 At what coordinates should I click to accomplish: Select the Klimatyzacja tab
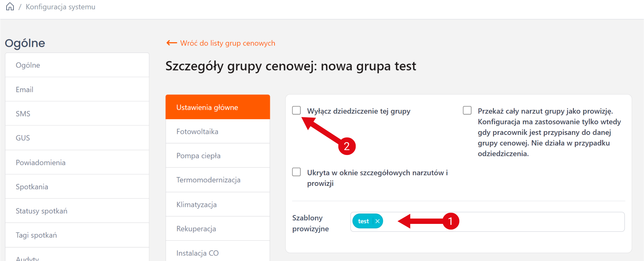point(218,204)
